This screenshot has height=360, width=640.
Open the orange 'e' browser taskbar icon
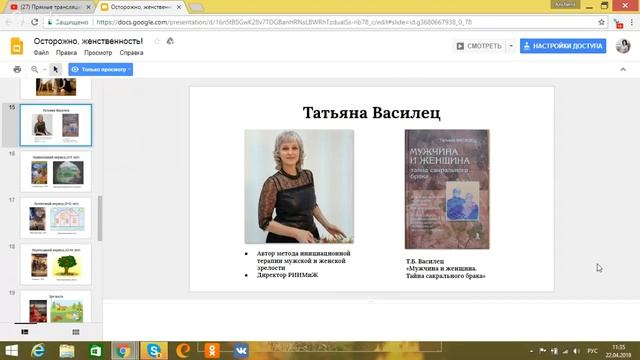tap(183, 351)
